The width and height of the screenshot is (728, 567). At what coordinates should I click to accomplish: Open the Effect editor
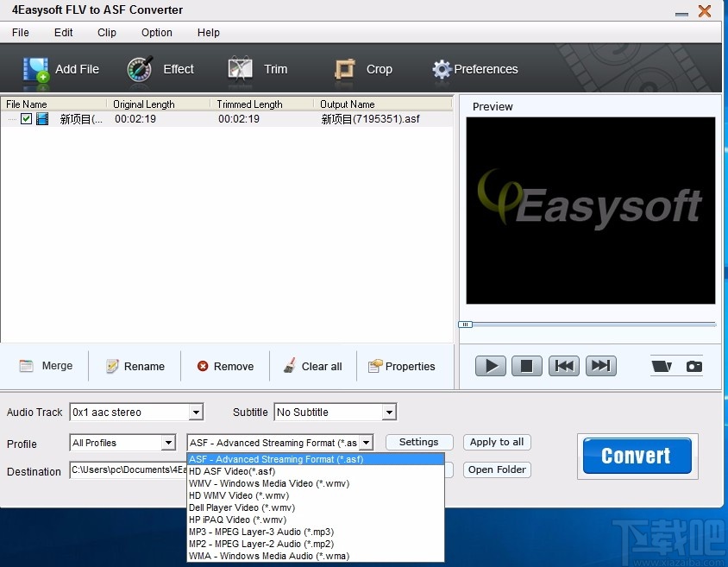click(x=161, y=69)
